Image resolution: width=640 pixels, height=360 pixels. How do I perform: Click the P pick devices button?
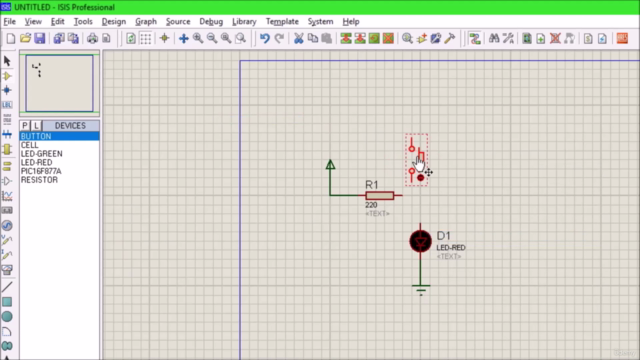click(25, 126)
